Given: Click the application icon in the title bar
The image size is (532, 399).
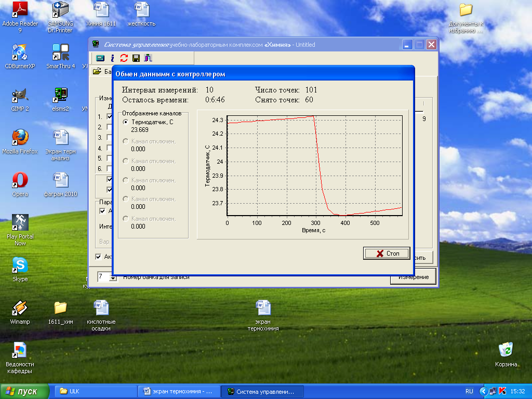Looking at the screenshot, I should (96, 45).
